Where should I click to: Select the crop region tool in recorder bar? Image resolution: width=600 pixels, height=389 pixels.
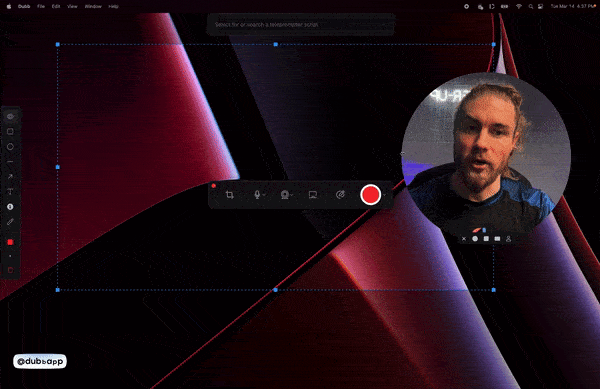coord(230,195)
